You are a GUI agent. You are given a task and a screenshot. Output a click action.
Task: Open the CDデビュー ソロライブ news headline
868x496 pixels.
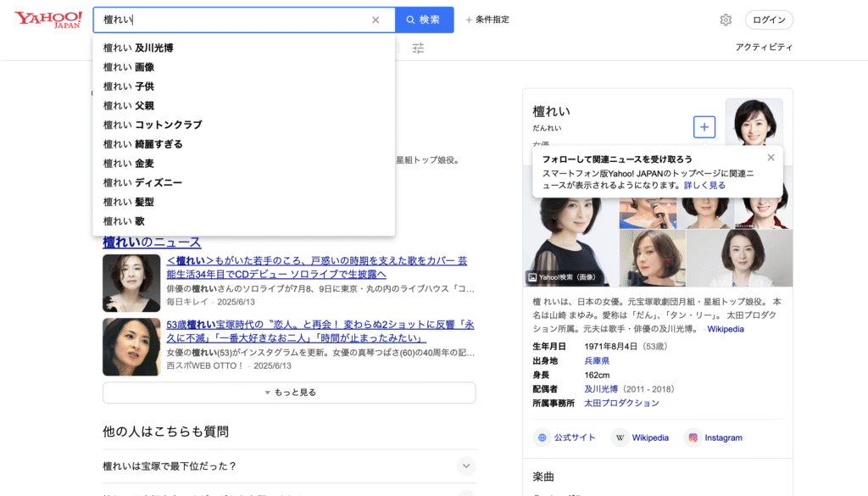coord(317,267)
